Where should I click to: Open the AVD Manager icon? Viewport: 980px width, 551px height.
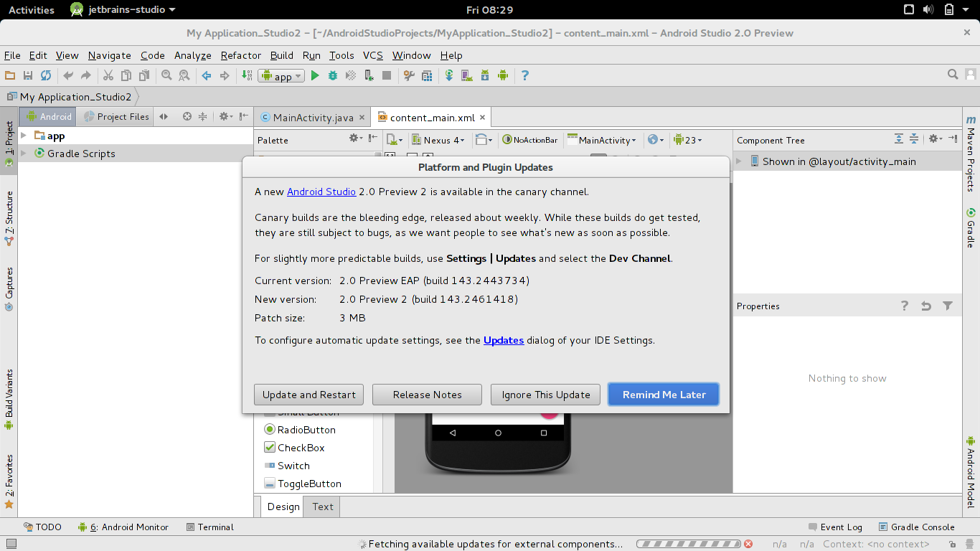[467, 75]
